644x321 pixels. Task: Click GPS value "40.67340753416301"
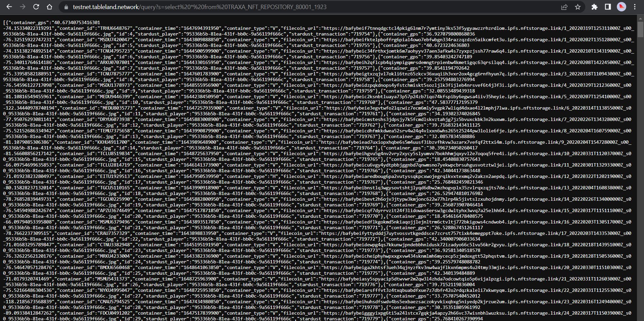(x=77, y=22)
